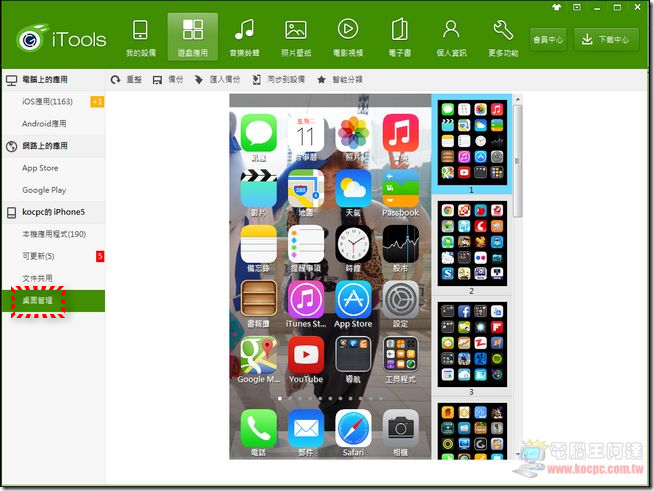Collapse the 電腦上的應用 section header
Viewport: 654px width, 491px height.
(x=53, y=80)
